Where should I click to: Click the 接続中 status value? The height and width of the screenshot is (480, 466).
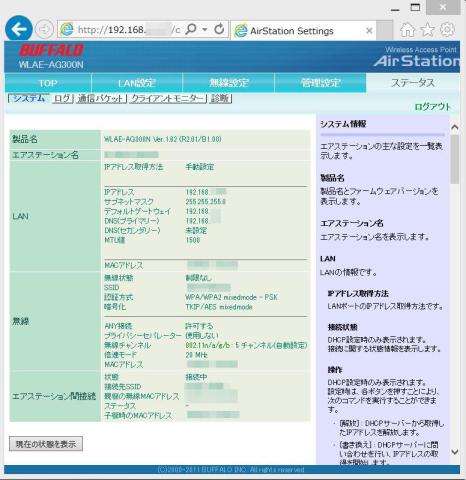[196, 377]
